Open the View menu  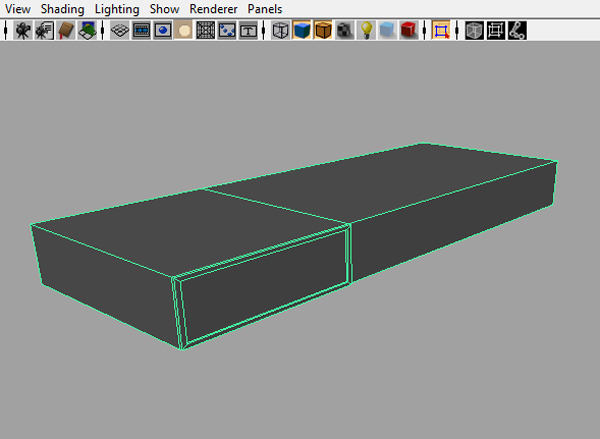[x=18, y=9]
